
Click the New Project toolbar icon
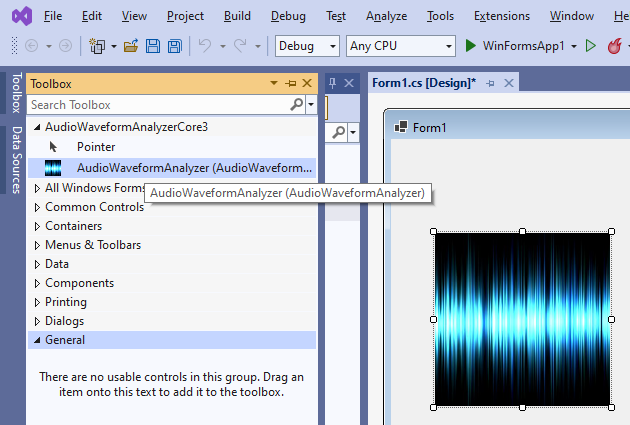[98, 46]
